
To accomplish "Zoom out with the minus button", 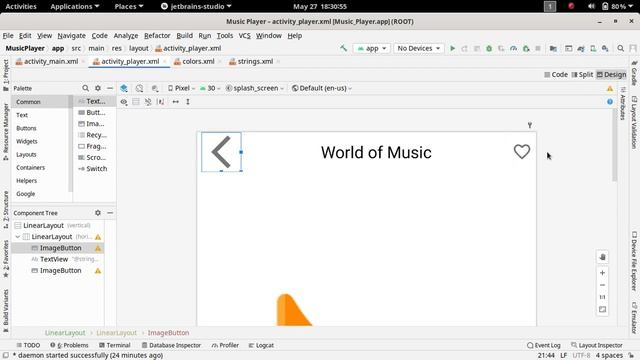I will click(602, 285).
